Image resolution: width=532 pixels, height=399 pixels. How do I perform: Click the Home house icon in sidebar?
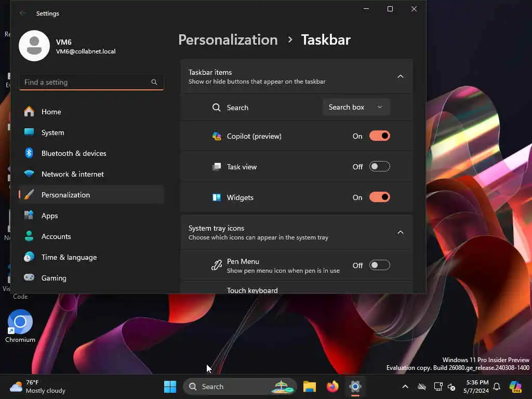tap(29, 112)
